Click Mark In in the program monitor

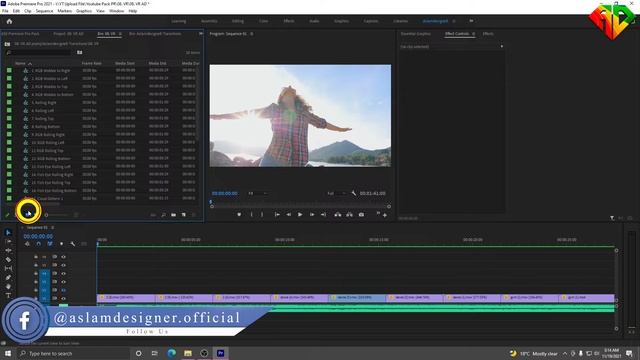coord(251,214)
